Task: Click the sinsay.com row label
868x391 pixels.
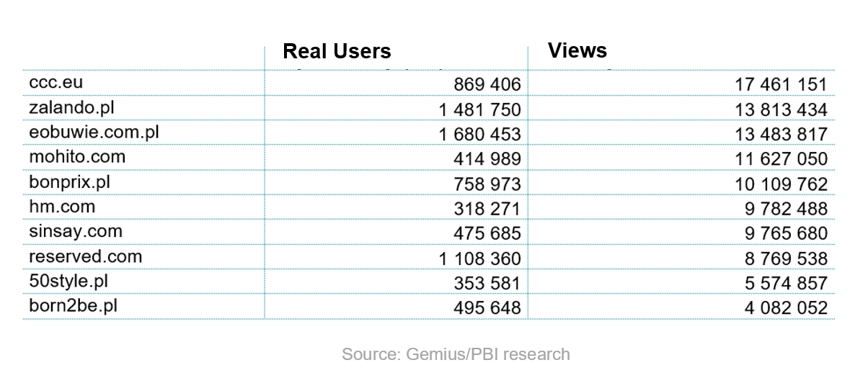Action: click(76, 232)
